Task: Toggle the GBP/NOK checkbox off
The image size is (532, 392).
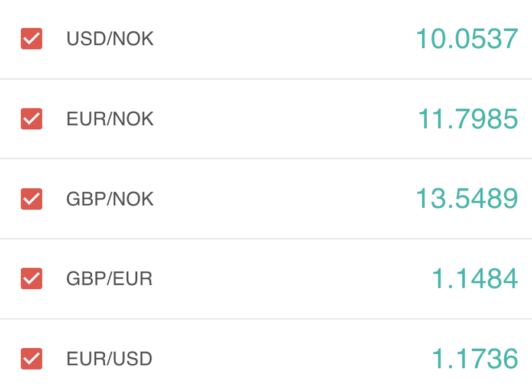Action: click(31, 199)
